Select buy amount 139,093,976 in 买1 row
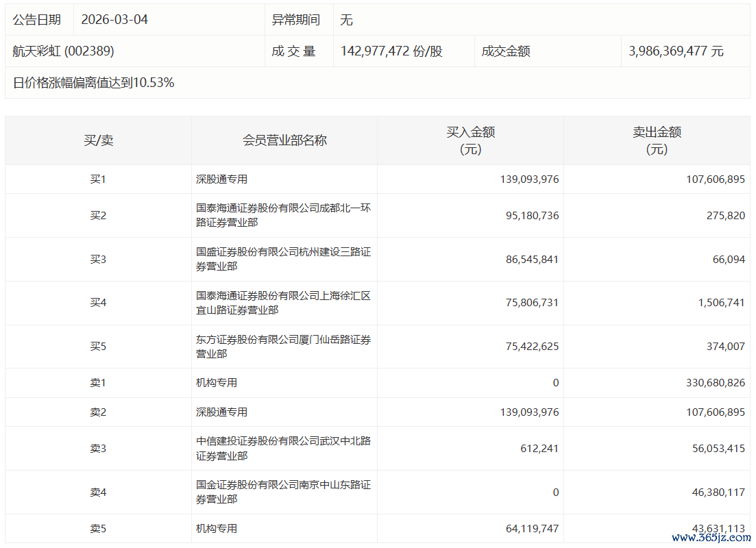756x548 pixels. (x=529, y=179)
